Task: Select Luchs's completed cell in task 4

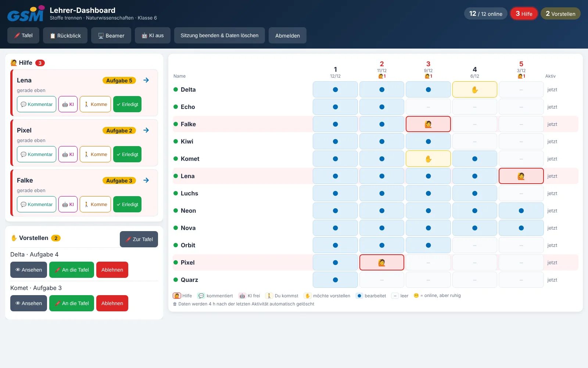Action: (475, 193)
